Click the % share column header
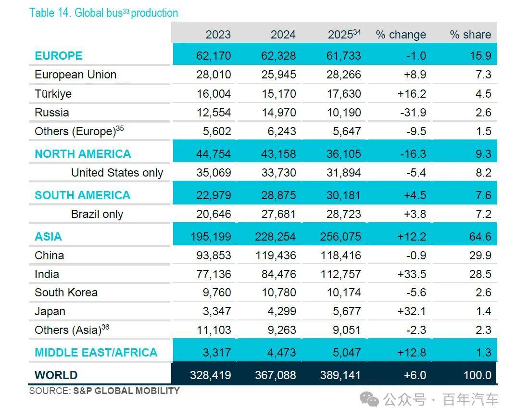The height and width of the screenshot is (420, 515). pyautogui.click(x=470, y=35)
